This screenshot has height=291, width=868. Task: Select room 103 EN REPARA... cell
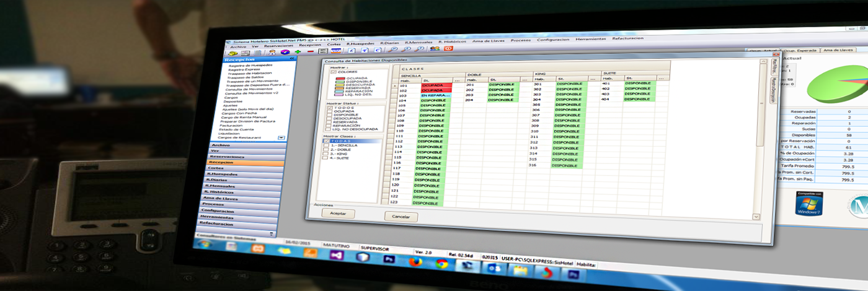click(x=435, y=95)
